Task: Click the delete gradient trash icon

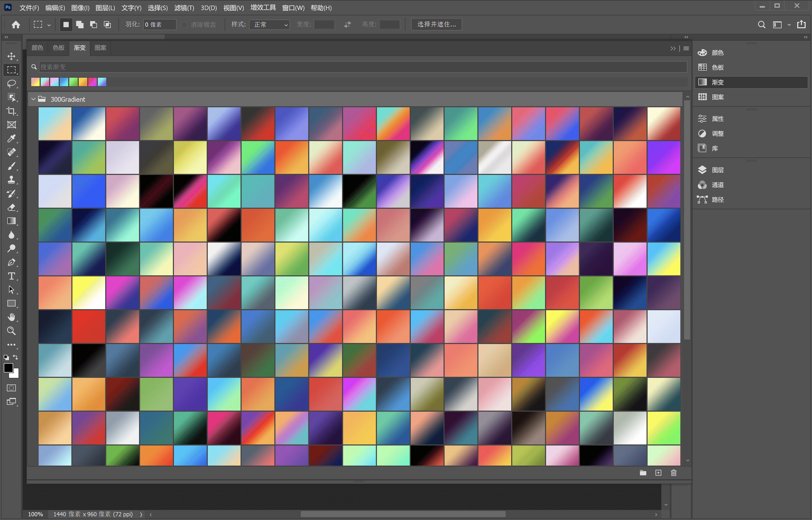Action: click(673, 473)
